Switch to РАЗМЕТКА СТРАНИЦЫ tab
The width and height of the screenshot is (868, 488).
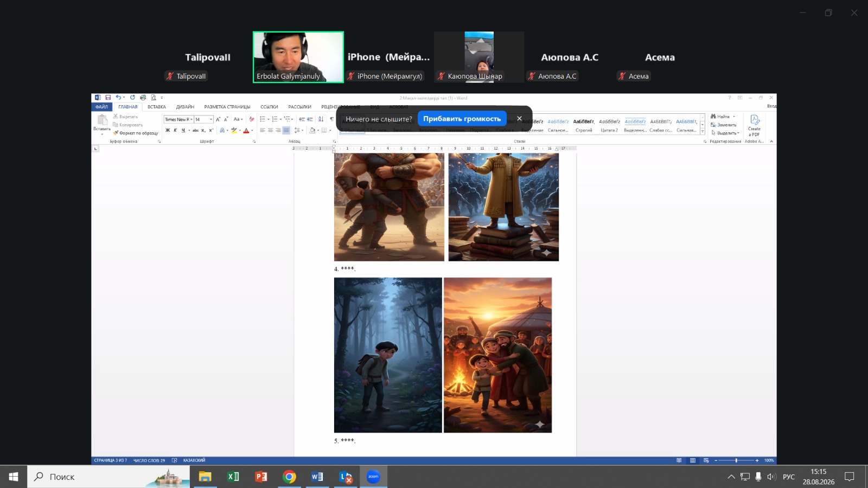click(227, 107)
